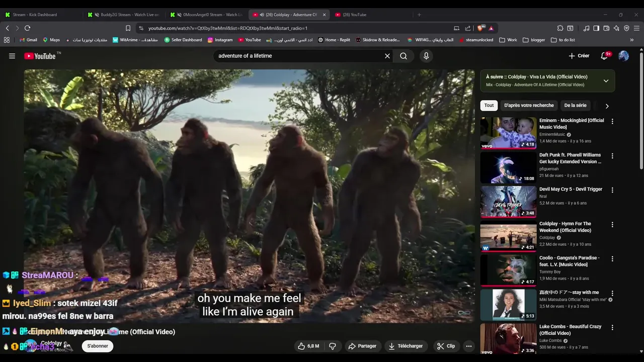Screen dimensions: 644x362
Task: Open the Brave VPN shield icon
Action: 626,28
